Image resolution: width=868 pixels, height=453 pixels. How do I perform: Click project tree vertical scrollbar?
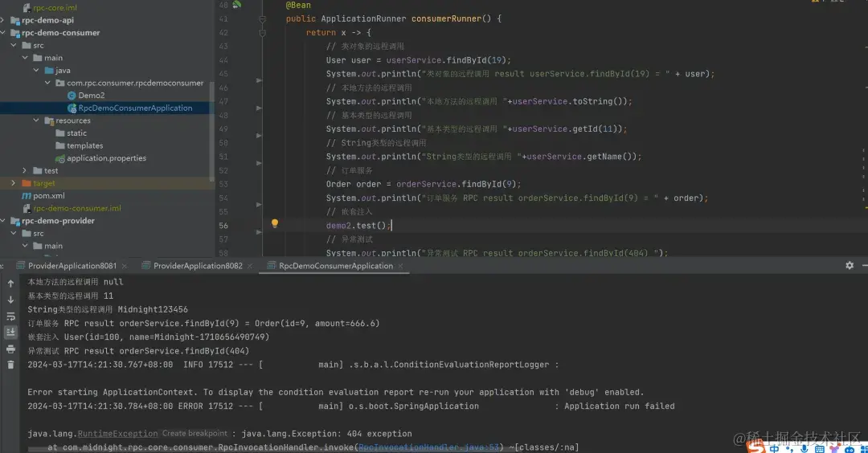click(x=211, y=133)
